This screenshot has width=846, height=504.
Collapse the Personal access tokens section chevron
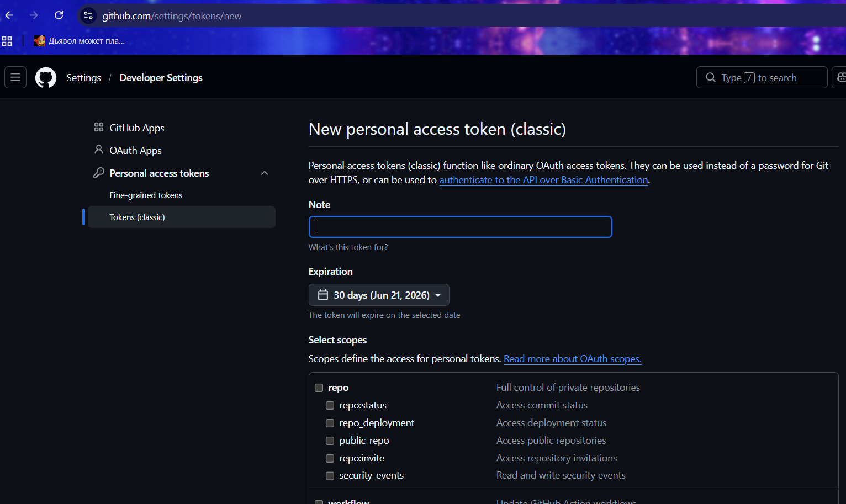(x=265, y=173)
